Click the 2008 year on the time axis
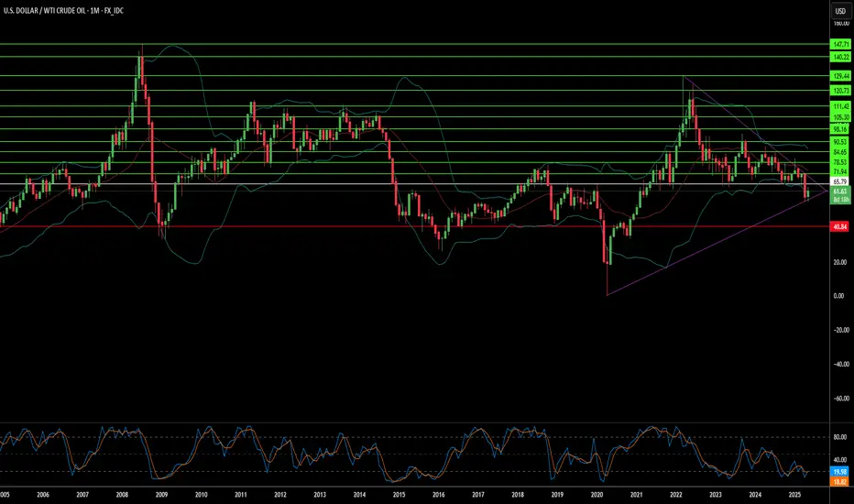 point(122,495)
